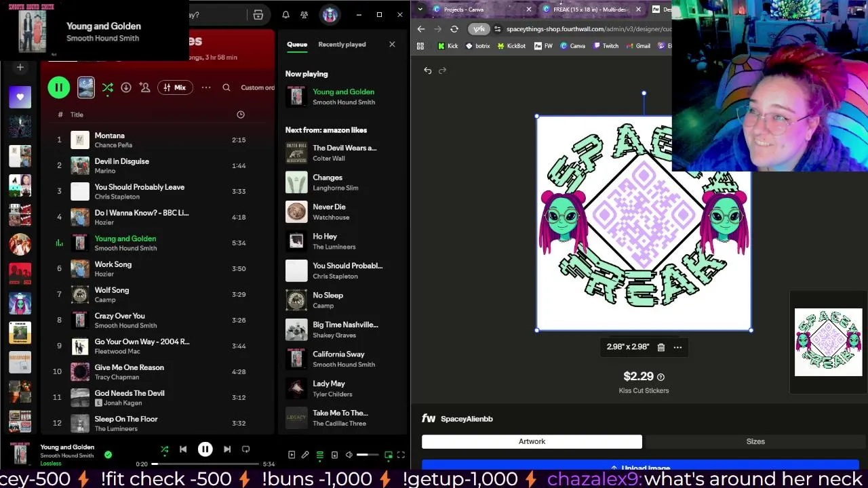
Task: Search within the playlist using magnifier icon
Action: pyautogui.click(x=226, y=87)
